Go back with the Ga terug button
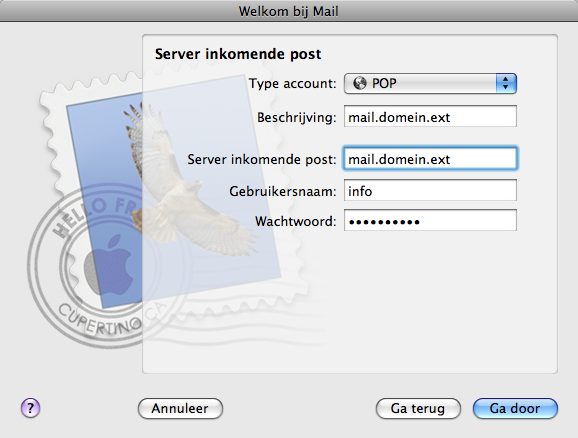This screenshot has width=578, height=438. pyautogui.click(x=418, y=408)
